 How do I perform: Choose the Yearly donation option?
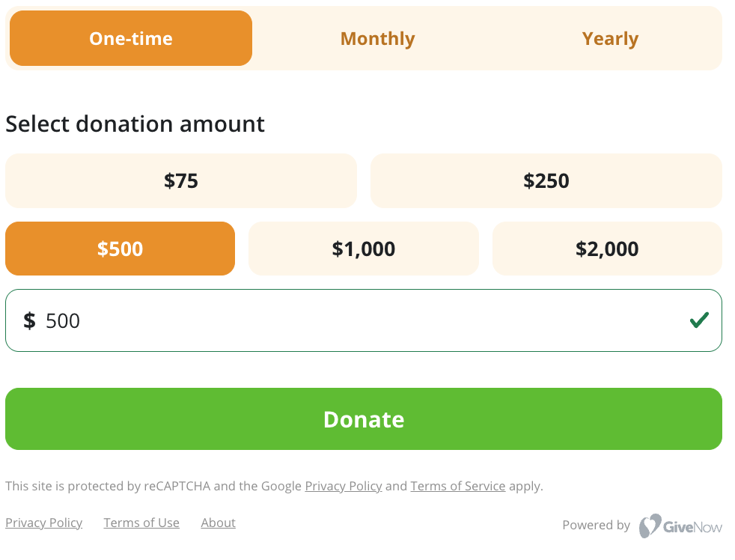[x=610, y=38]
